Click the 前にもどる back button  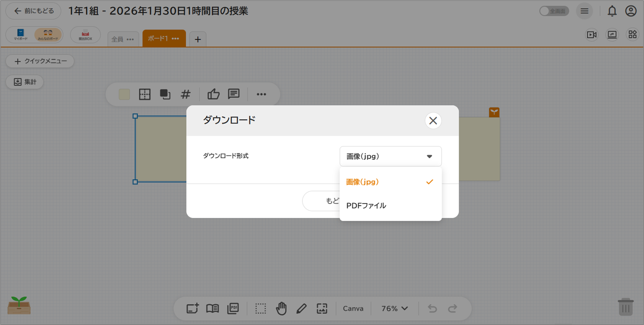coord(33,11)
